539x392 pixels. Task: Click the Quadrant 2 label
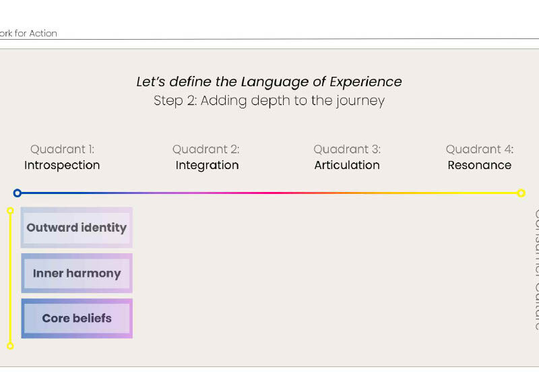coord(206,150)
